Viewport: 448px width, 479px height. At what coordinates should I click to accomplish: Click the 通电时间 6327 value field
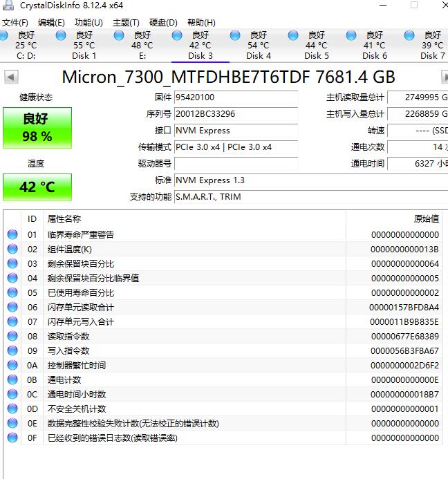click(418, 163)
